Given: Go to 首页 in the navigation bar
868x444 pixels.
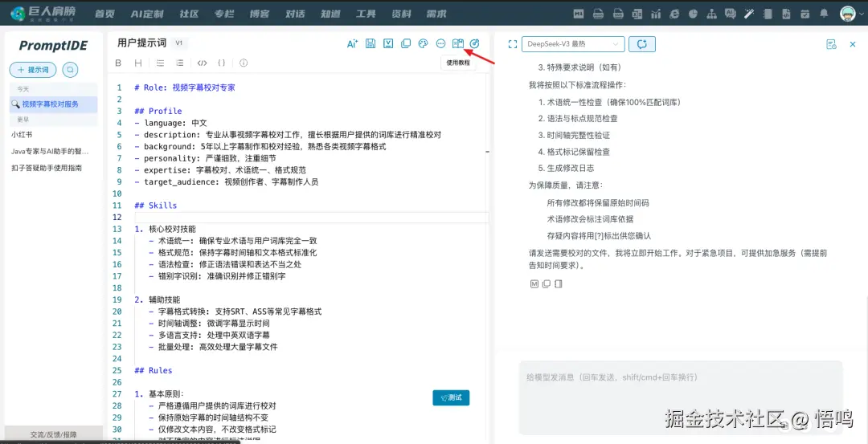Looking at the screenshot, I should coord(104,14).
